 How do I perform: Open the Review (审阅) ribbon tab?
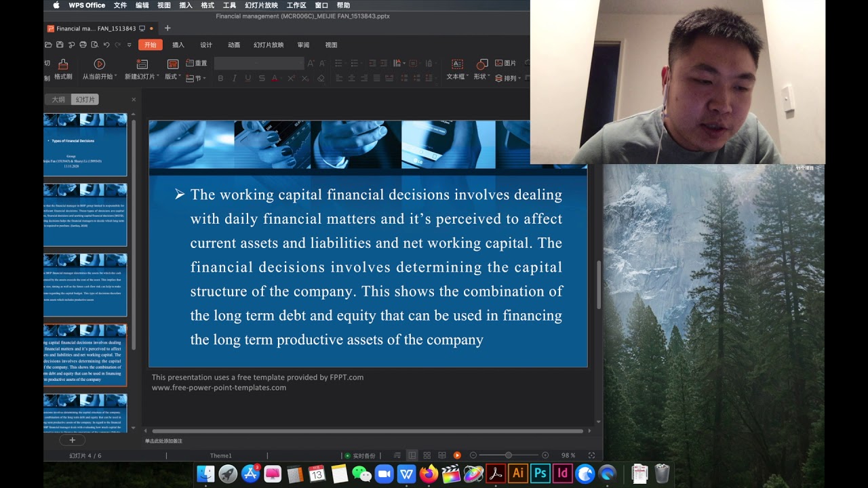click(x=303, y=45)
